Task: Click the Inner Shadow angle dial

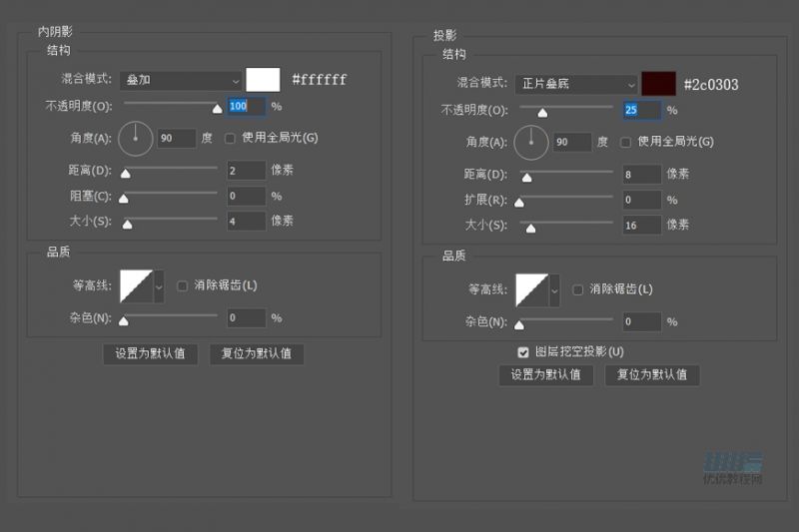Action: [135, 138]
